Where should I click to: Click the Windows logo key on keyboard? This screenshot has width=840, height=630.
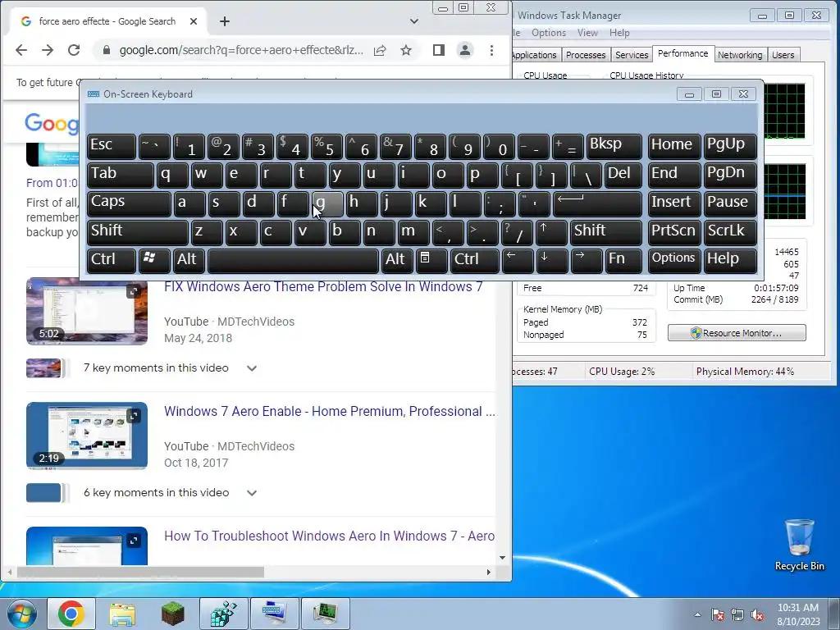[x=154, y=260]
